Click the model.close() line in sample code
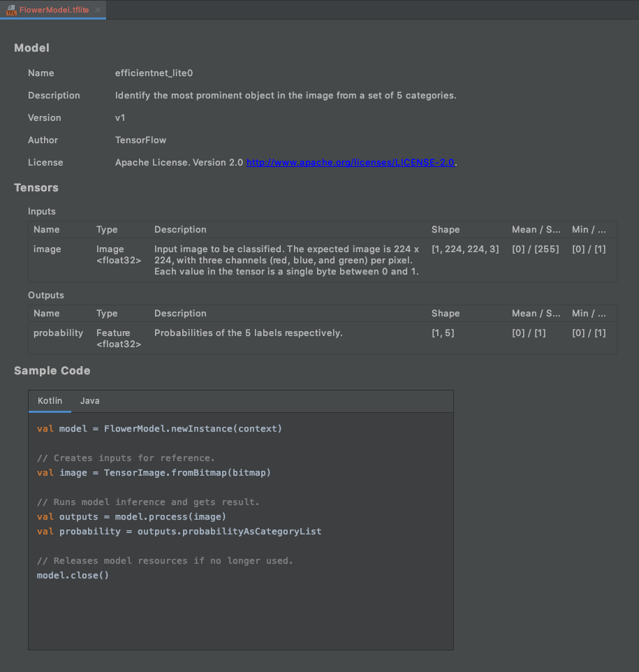This screenshot has height=672, width=639. [x=73, y=576]
